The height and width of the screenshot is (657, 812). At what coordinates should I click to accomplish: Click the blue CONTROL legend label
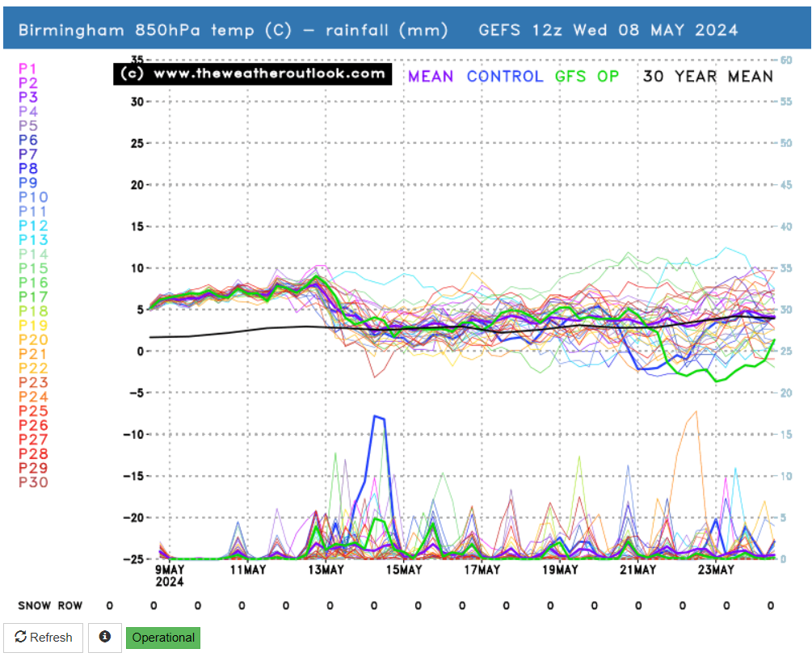[x=505, y=77]
